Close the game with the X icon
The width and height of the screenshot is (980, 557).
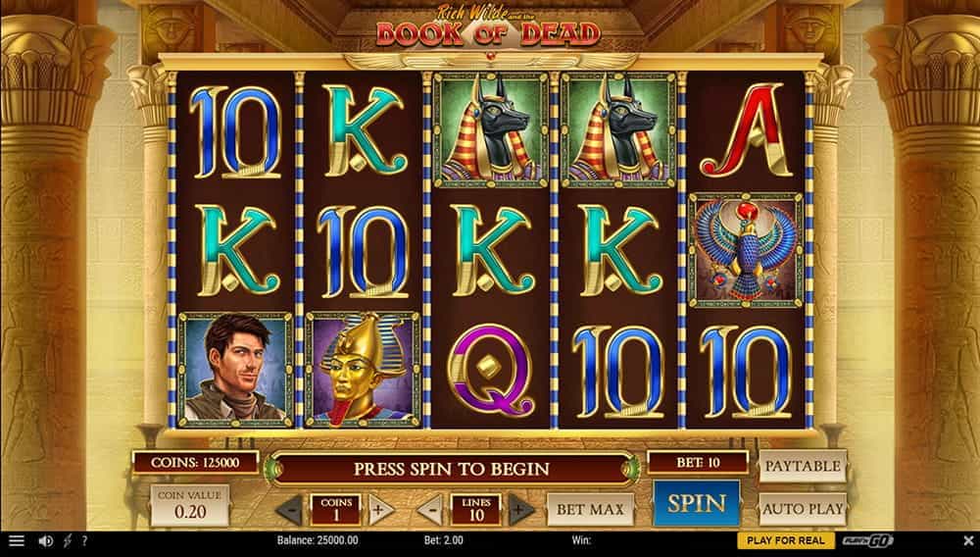(x=968, y=540)
